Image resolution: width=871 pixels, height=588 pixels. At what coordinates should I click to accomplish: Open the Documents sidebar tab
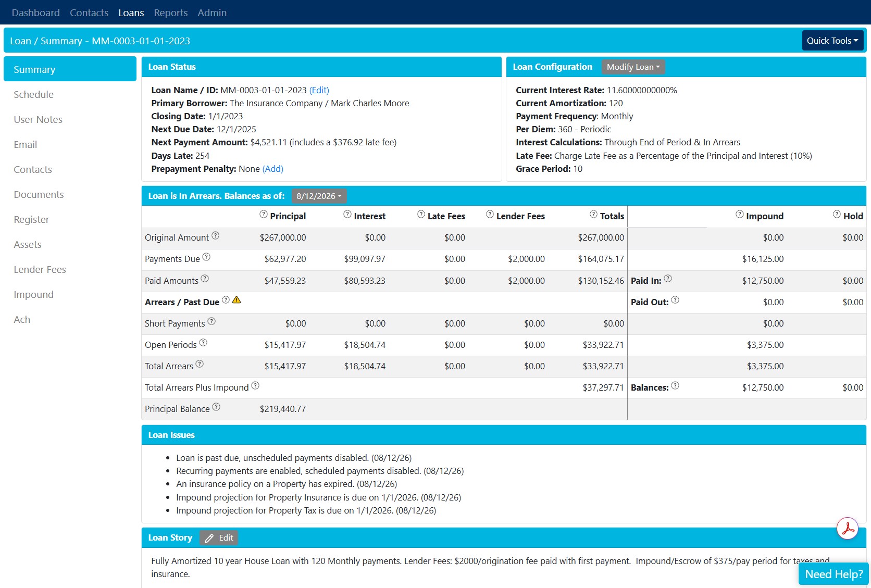point(70,194)
